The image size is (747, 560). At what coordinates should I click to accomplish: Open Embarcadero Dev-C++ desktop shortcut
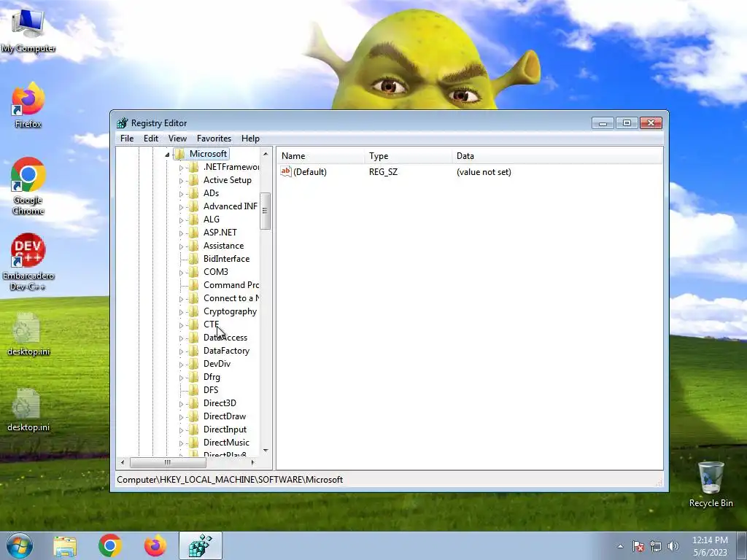28,262
